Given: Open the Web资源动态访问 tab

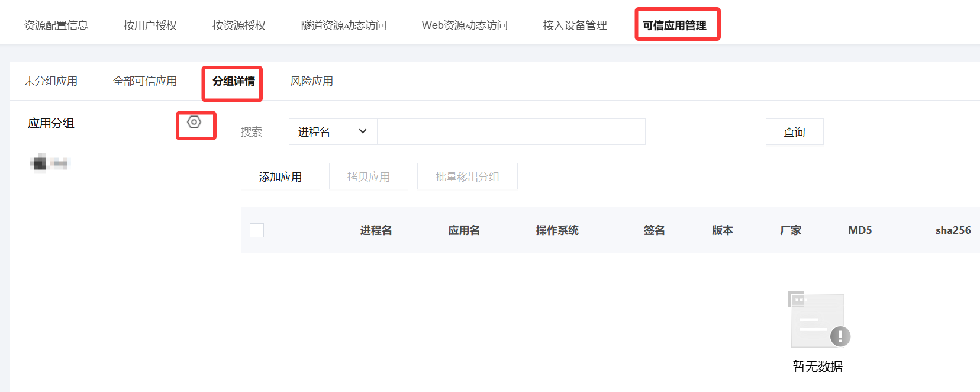Looking at the screenshot, I should click(x=465, y=25).
